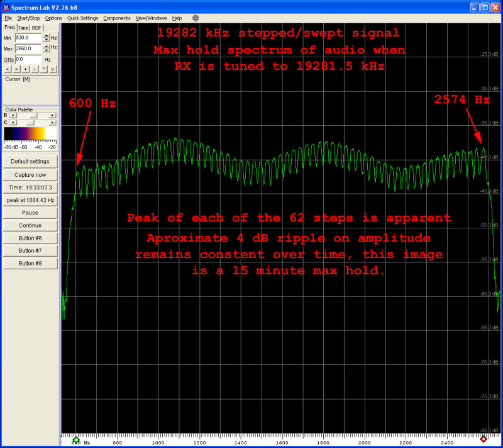Screen dimensions: 503x448
Task: Click the brightness B slider thumb
Action: coord(34,115)
